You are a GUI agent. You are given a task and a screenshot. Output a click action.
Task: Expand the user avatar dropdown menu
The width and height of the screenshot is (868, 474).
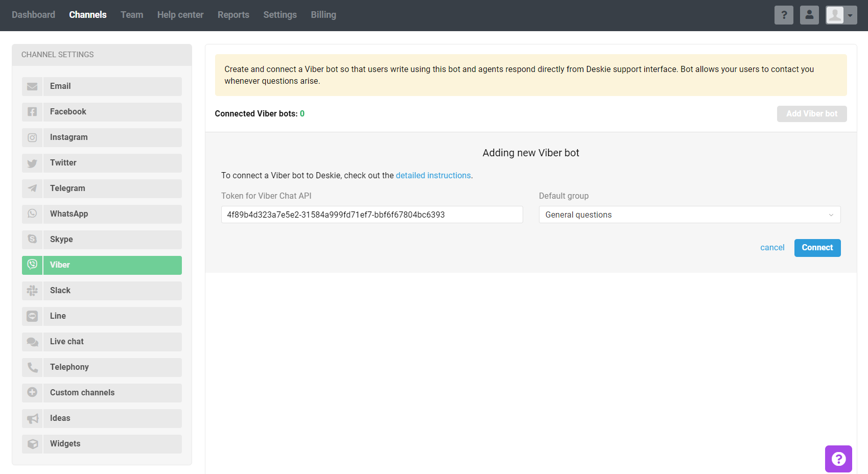(x=841, y=15)
